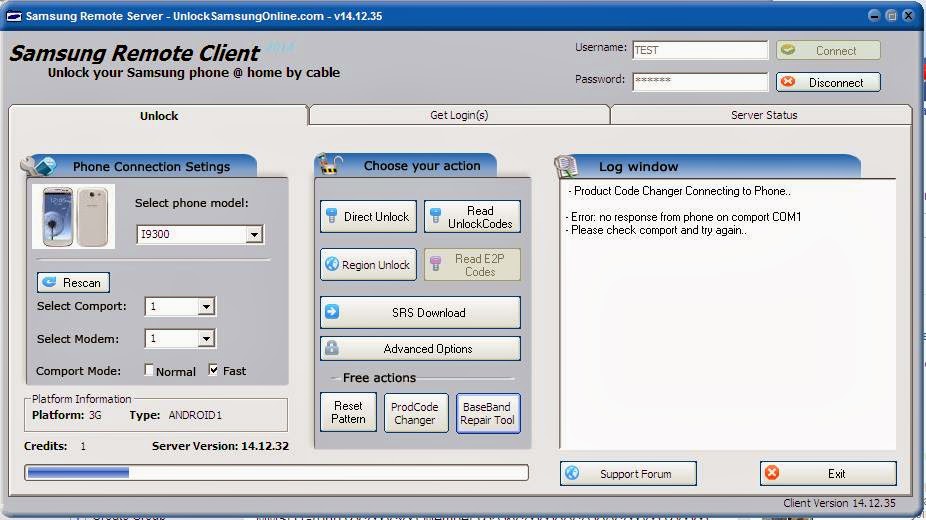Click the Platform 3G text
The image size is (926, 520).
[67, 415]
